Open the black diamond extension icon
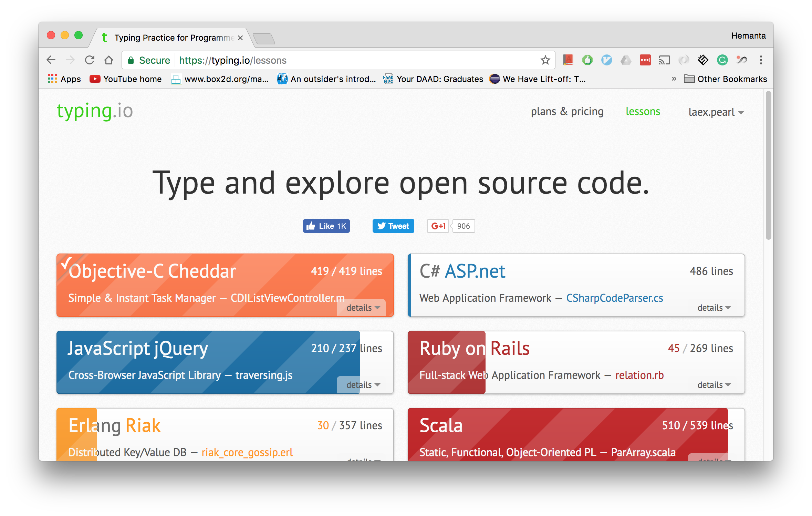 [x=703, y=60]
